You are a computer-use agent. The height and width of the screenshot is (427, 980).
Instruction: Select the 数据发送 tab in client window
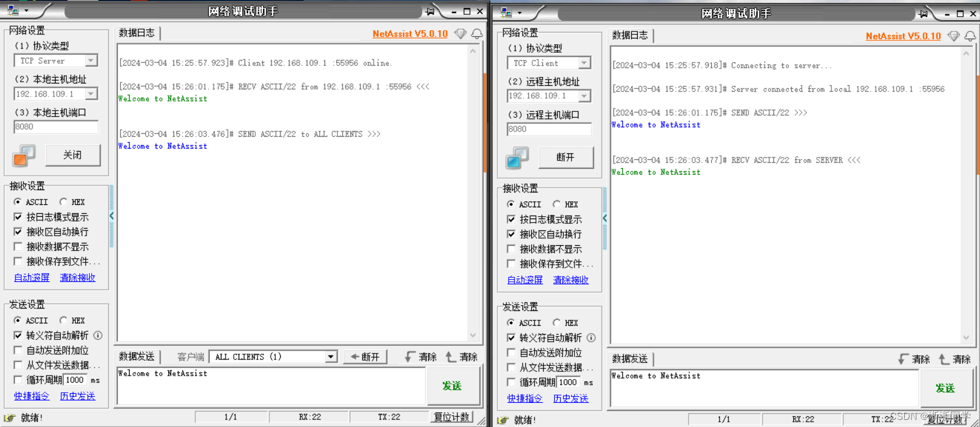pyautogui.click(x=630, y=359)
